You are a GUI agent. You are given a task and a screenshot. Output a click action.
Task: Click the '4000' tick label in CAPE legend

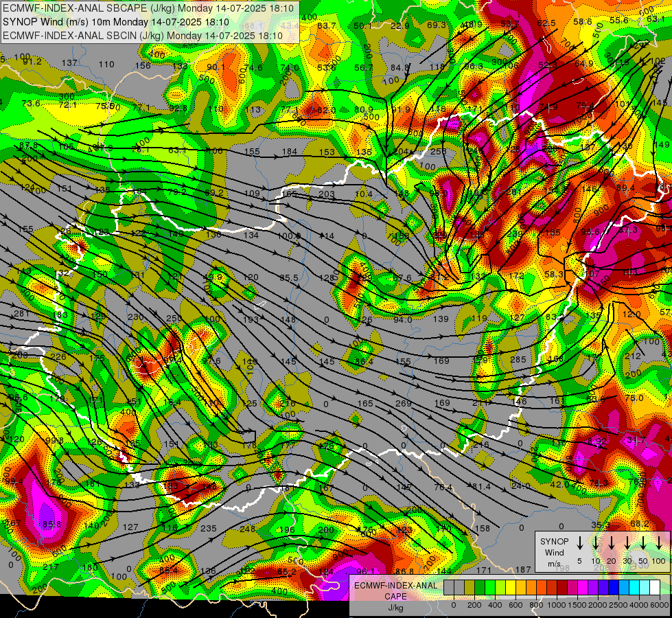(639, 605)
